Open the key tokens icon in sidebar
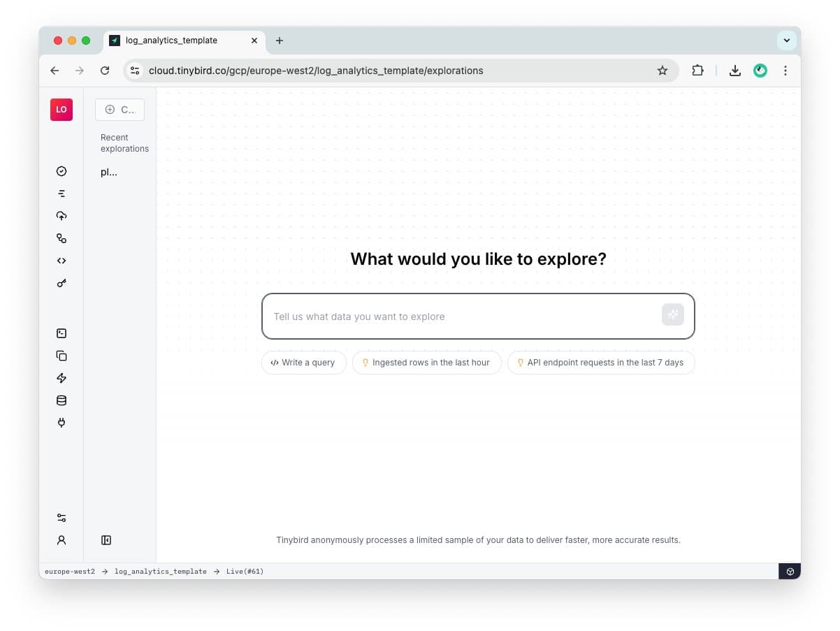Screen dimensions: 840x631 [61, 283]
